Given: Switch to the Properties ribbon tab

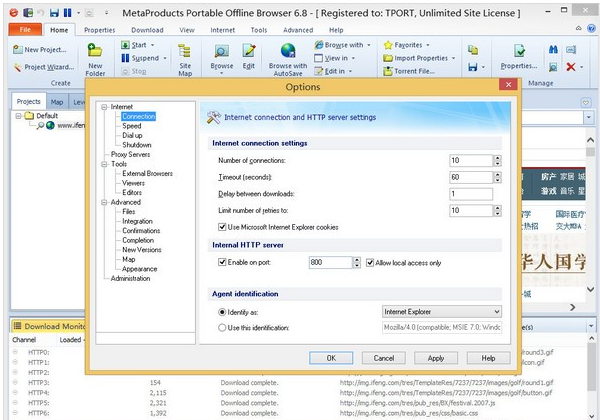Looking at the screenshot, I should tap(99, 30).
